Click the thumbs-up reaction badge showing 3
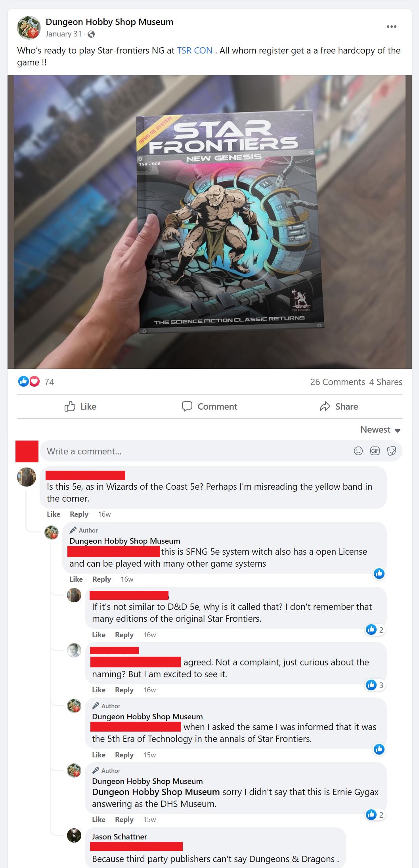 click(375, 685)
